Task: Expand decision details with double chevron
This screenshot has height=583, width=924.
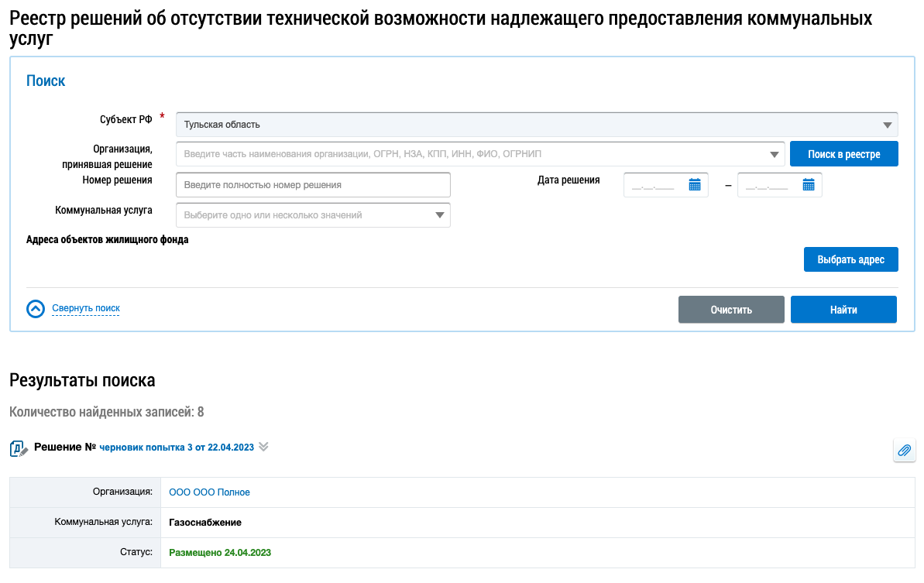Action: [263, 447]
